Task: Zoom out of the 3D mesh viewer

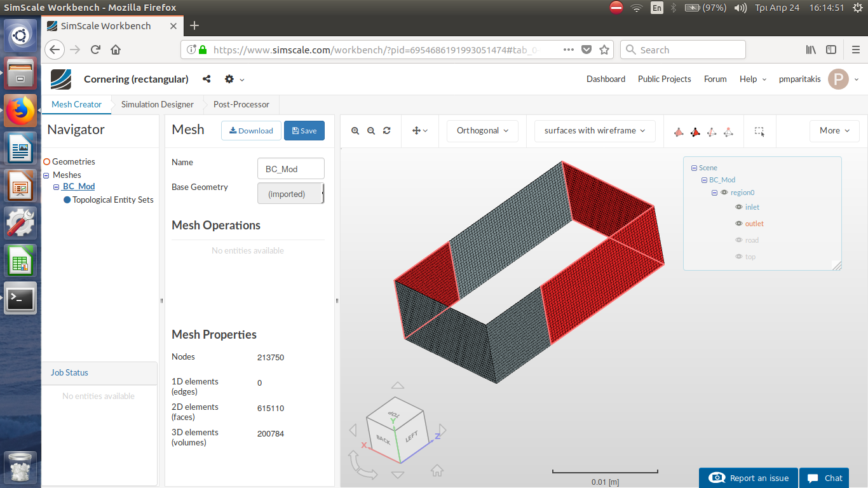Action: [371, 131]
